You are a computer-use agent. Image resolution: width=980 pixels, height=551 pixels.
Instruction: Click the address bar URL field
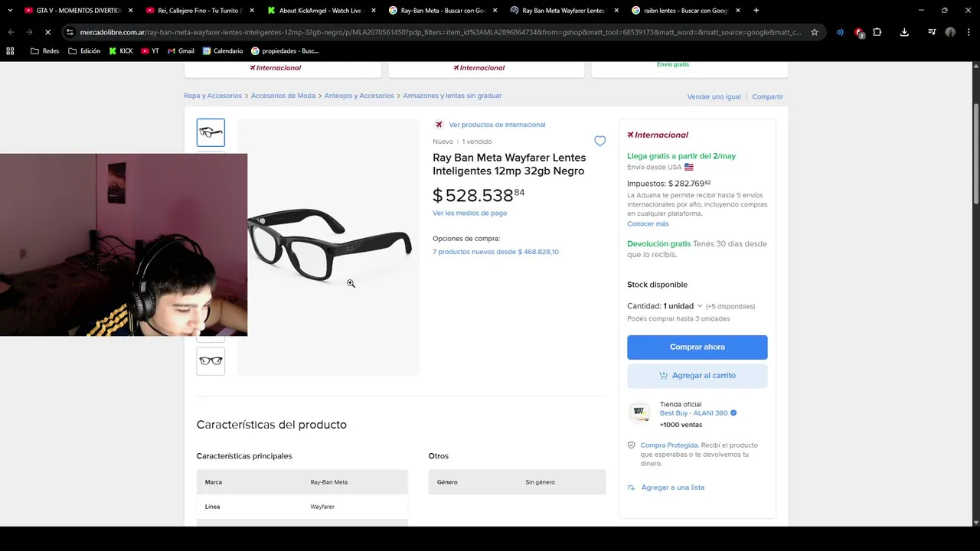click(x=440, y=32)
